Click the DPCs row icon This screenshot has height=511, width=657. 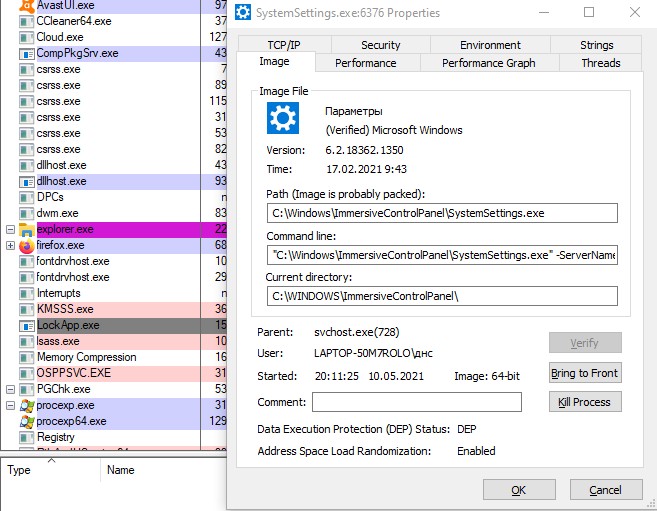click(x=26, y=197)
